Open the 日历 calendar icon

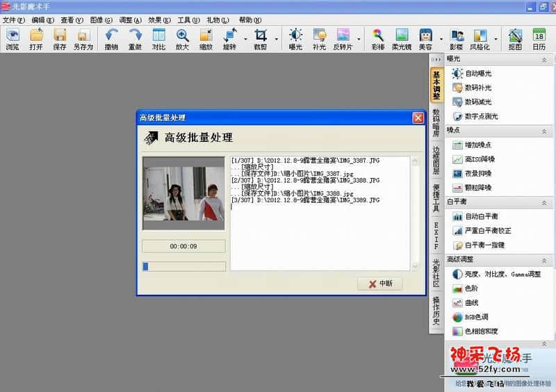[x=539, y=39]
